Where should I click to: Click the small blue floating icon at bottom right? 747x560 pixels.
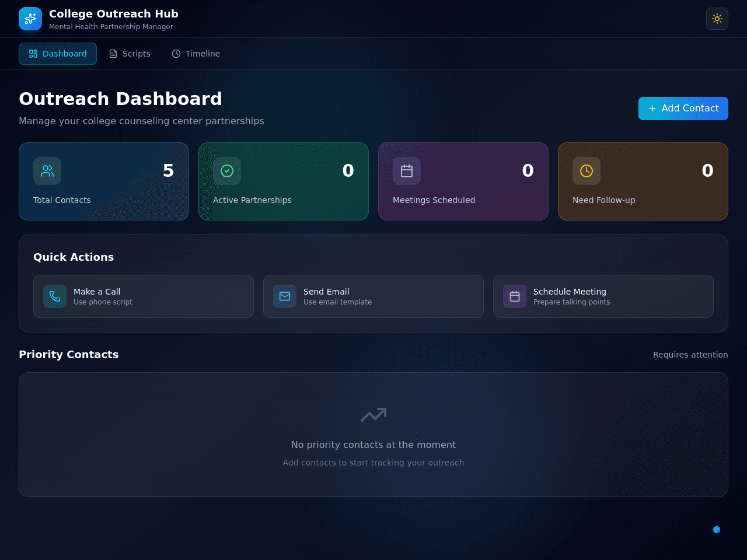pyautogui.click(x=717, y=530)
